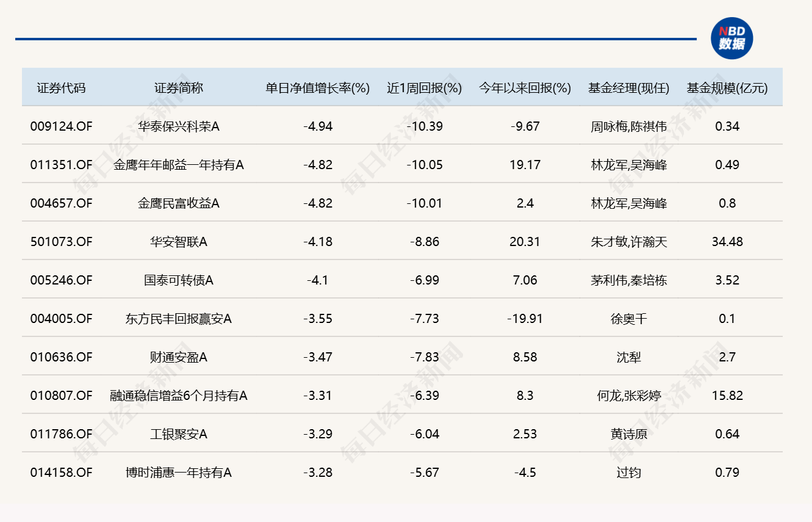Select fund code 004657.OF
The height and width of the screenshot is (522, 812).
point(61,203)
